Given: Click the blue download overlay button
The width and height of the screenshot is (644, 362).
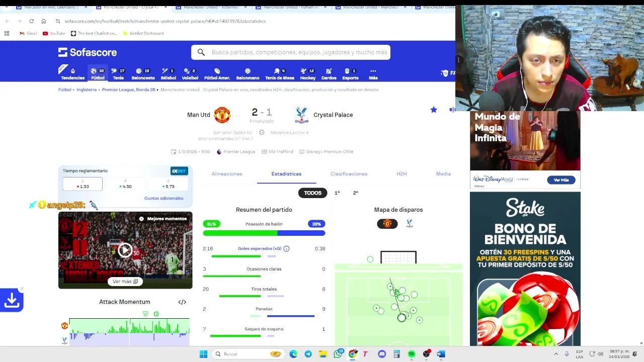Looking at the screenshot, I should 12,300.
